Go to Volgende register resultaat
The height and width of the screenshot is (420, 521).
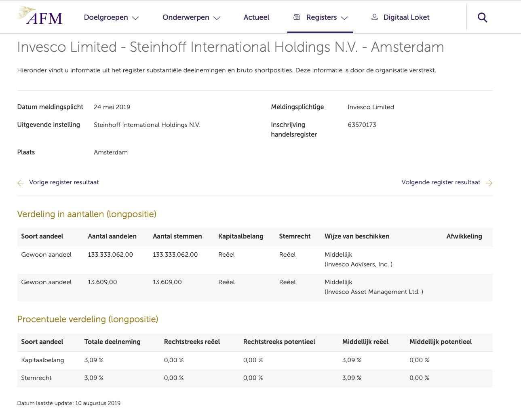click(x=441, y=182)
